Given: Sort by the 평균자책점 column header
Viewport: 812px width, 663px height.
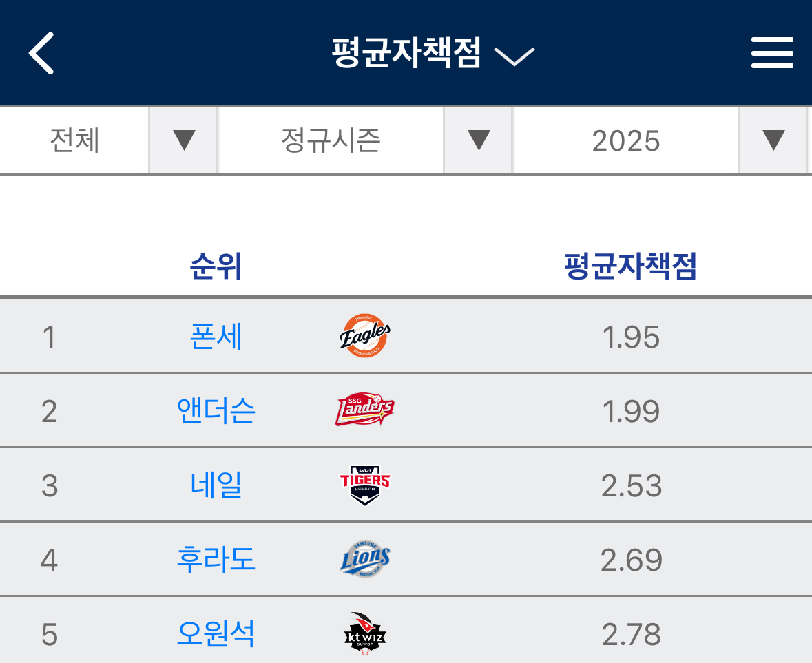Looking at the screenshot, I should [x=630, y=266].
